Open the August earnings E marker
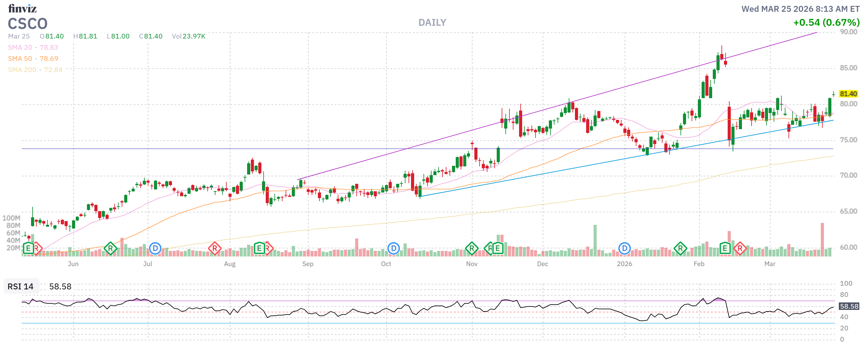The height and width of the screenshot is (349, 868). 259,249
